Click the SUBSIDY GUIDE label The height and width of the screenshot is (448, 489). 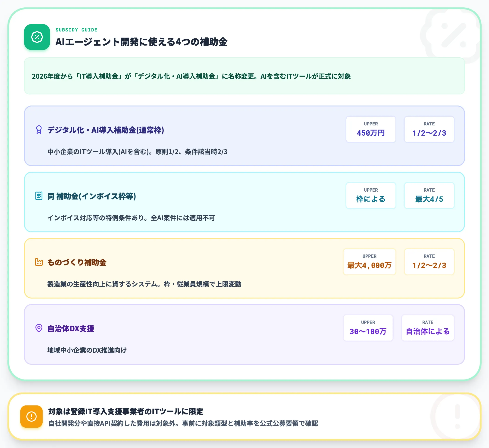click(76, 30)
